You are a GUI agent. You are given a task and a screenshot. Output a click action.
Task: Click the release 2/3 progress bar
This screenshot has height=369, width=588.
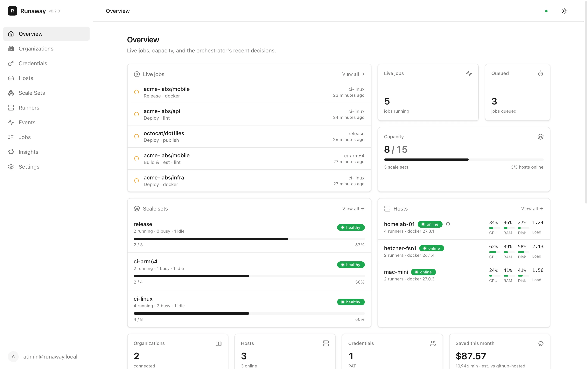(249, 239)
